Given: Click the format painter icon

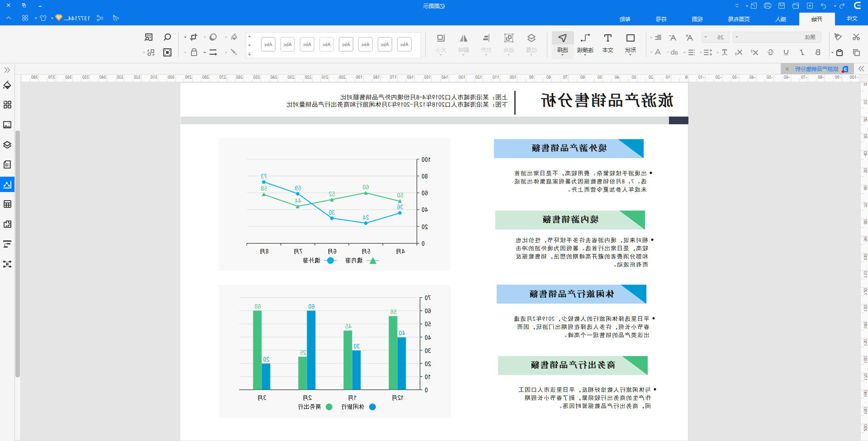Looking at the screenshot, I should click(x=838, y=37).
